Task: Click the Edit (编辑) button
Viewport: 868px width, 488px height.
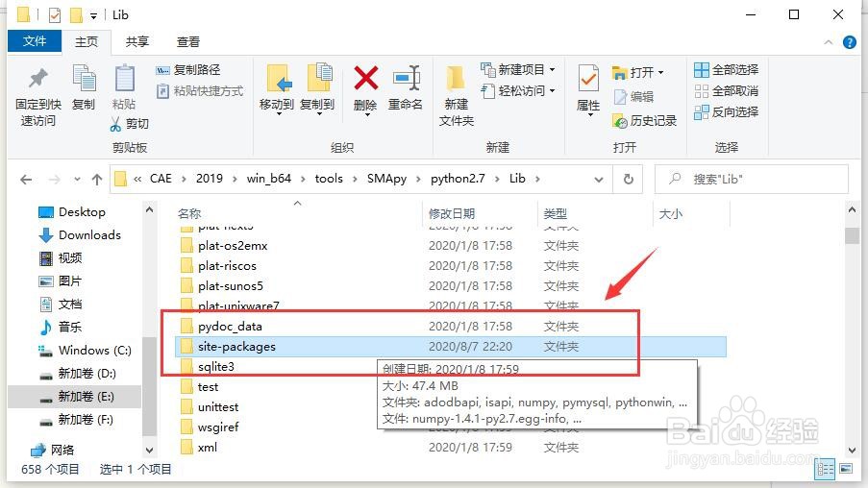Action: coord(633,97)
